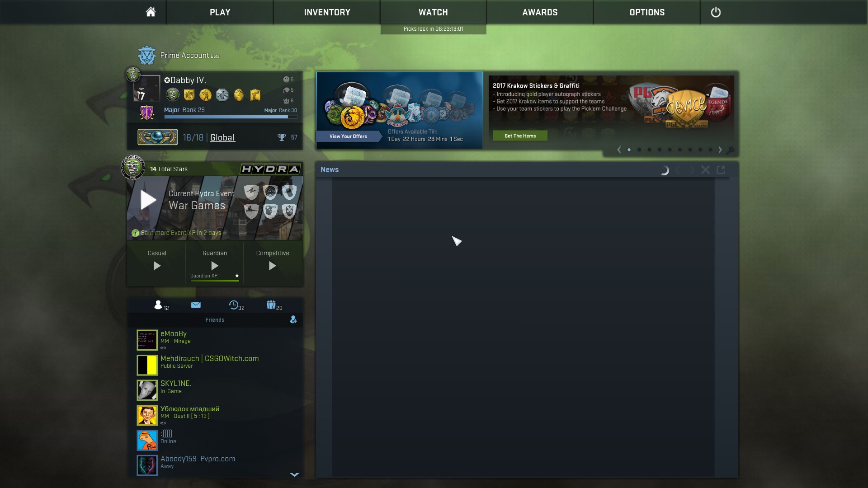Go to next store banner arrow
Image resolution: width=868 pixels, height=488 pixels.
coord(720,150)
